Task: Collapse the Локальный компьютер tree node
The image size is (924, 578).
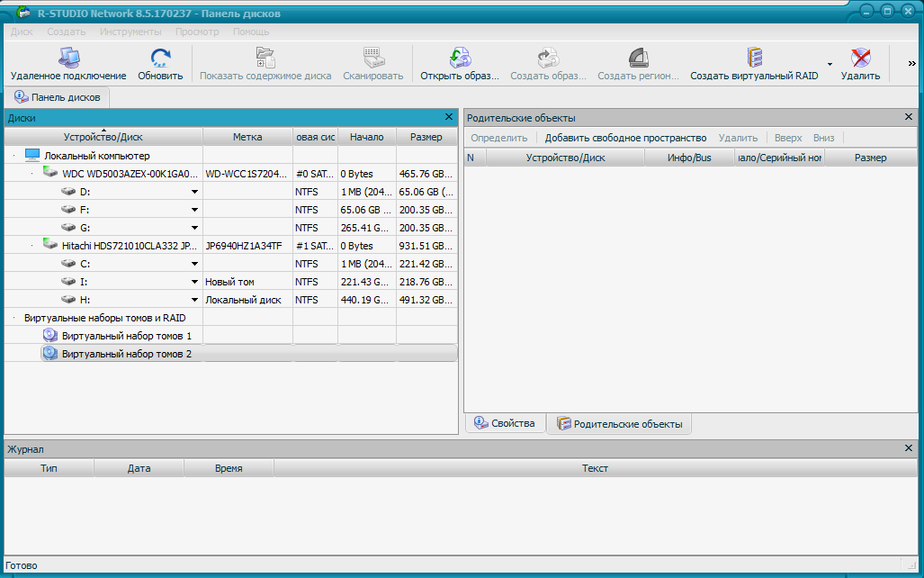Action: click(x=13, y=156)
